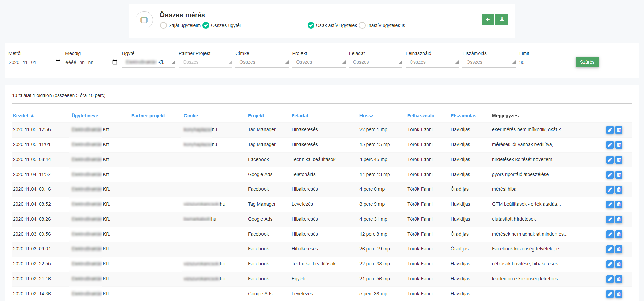The width and height of the screenshot is (644, 301).
Task: Open the Projekt filter dropdown
Action: (319, 62)
